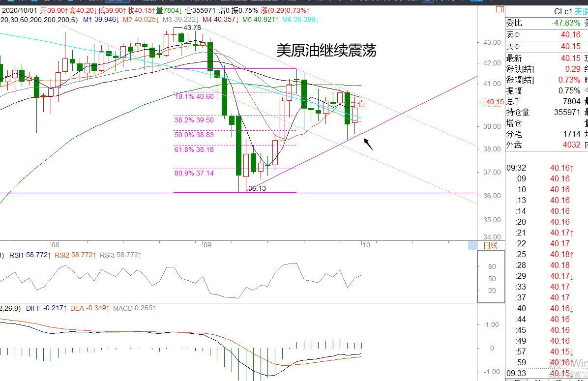Viewport: 588px width, 381px height.
Task: Click the RSI3 58.772 indicator label
Action: coord(121,255)
